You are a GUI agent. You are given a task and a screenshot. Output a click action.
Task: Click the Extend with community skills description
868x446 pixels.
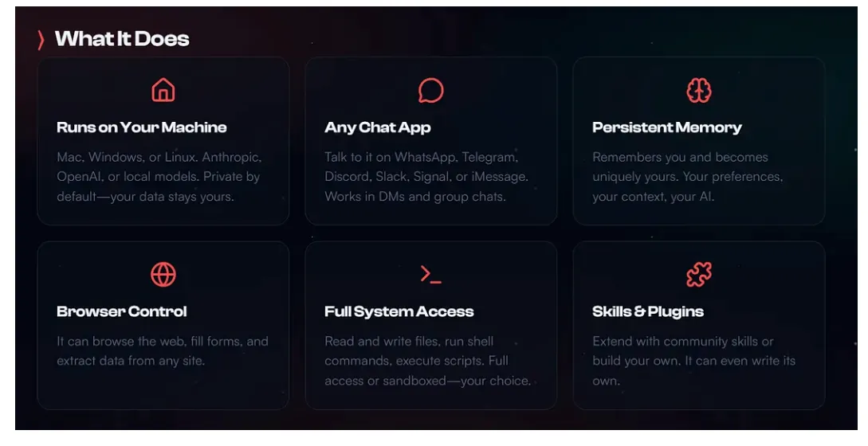(693, 361)
